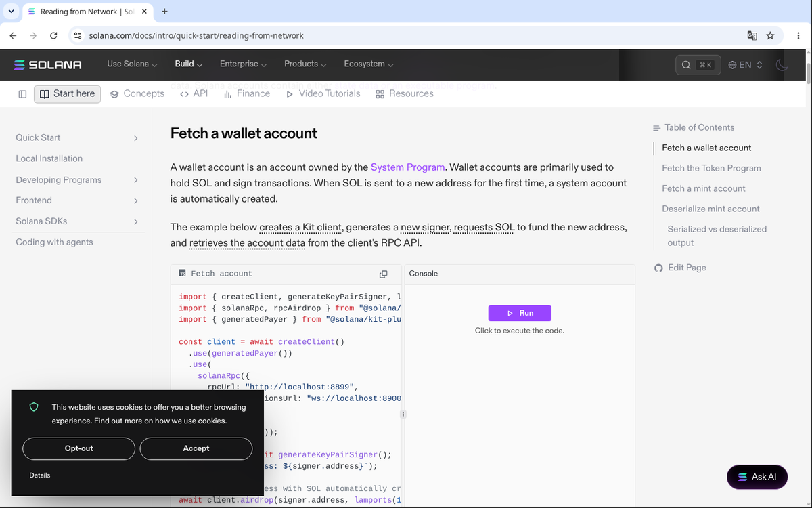
Task: Open the Ecosystem dropdown menu
Action: 369,64
